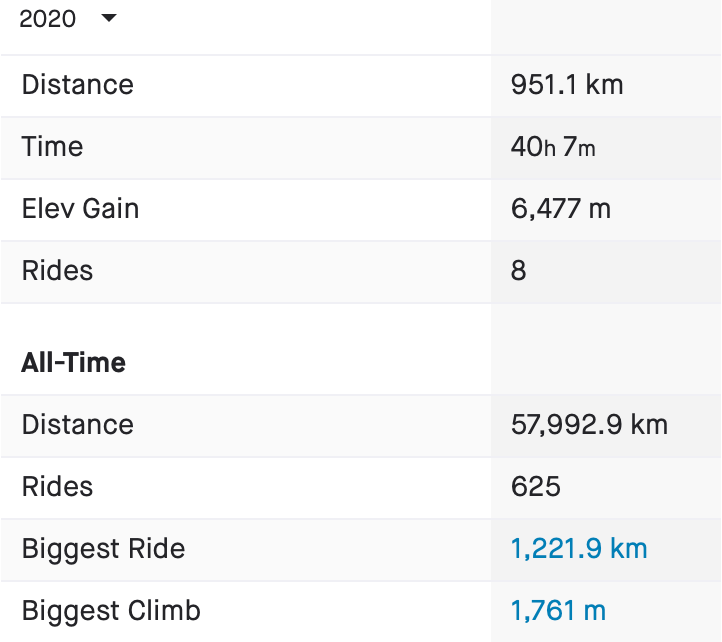Viewport: 722px width, 642px height.
Task: Open the 2020 year dropdown arrow
Action: click(x=108, y=19)
